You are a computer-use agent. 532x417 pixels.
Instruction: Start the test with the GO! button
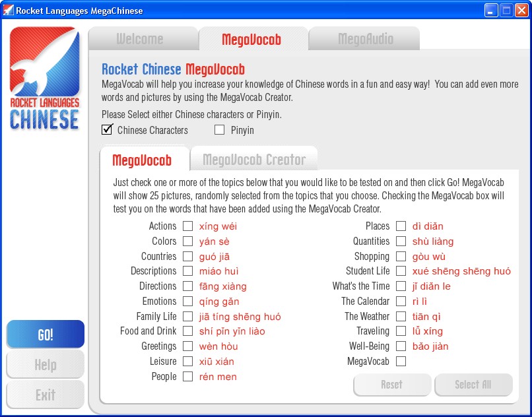point(46,335)
